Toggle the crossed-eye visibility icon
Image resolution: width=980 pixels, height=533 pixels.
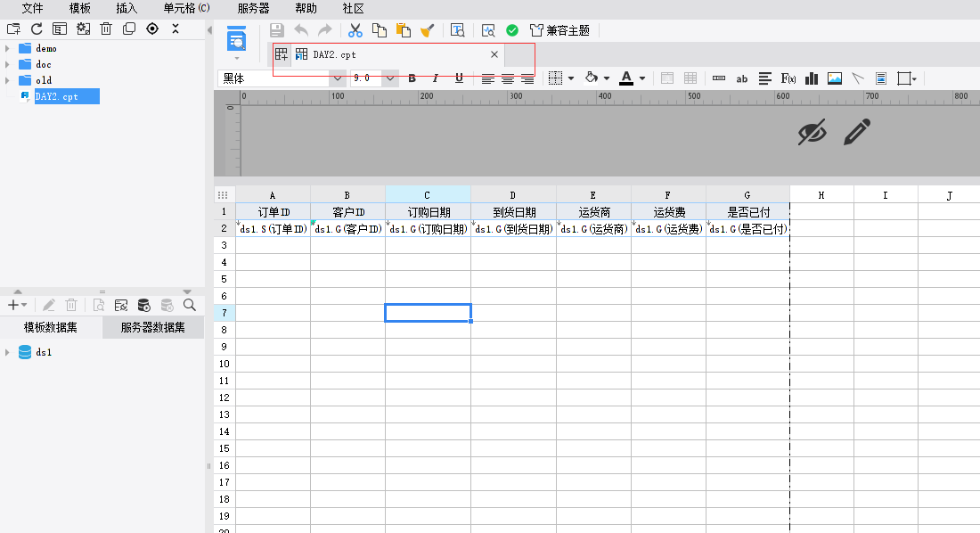tap(812, 133)
